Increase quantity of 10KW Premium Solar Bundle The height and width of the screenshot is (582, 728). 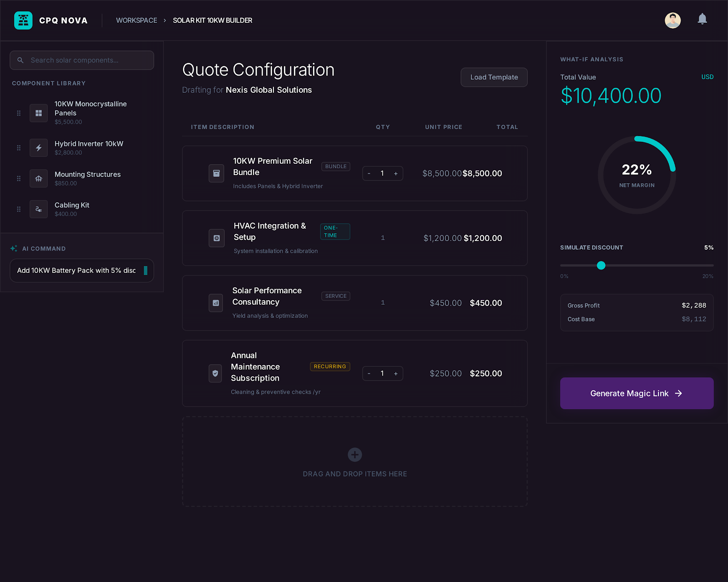396,173
